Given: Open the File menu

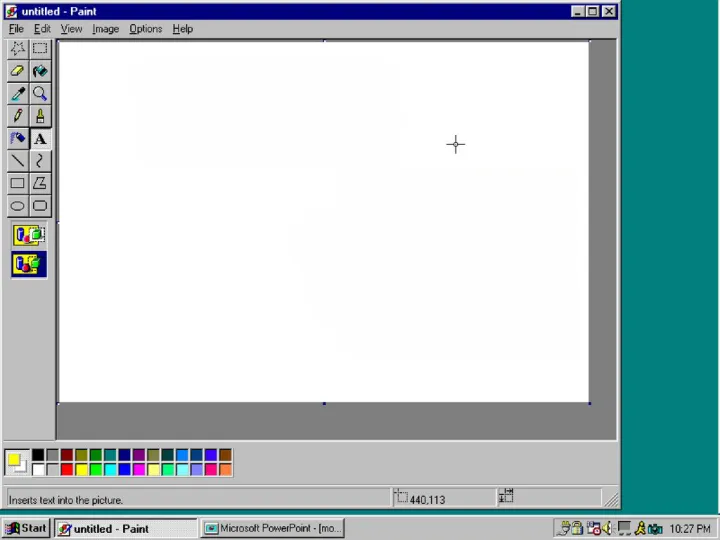Looking at the screenshot, I should [16, 29].
